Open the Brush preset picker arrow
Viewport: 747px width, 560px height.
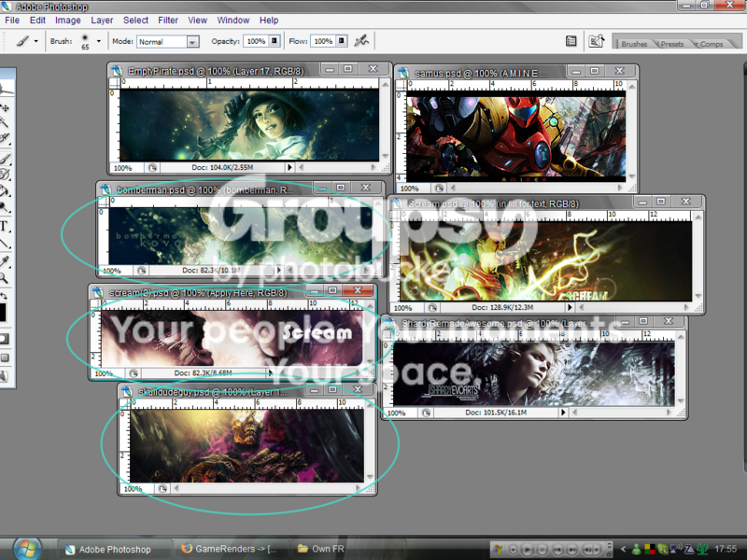coord(99,41)
